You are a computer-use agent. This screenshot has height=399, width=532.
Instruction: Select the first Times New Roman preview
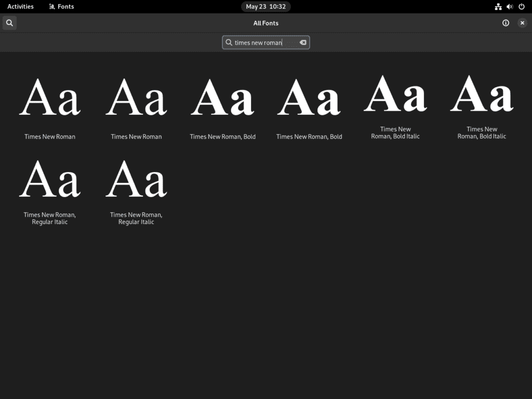click(49, 104)
